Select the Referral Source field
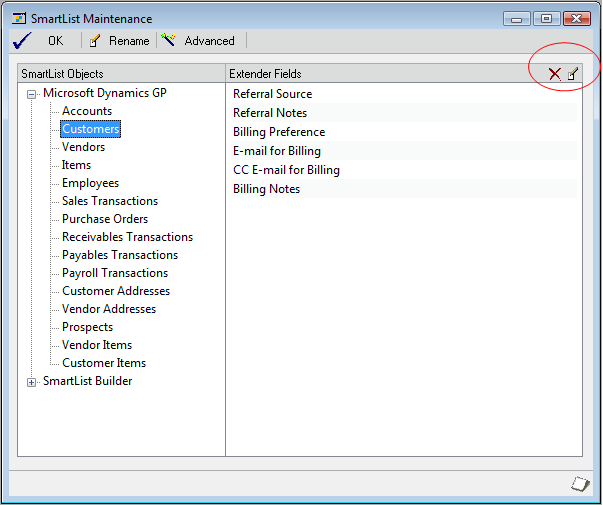The height and width of the screenshot is (505, 603). 272,94
